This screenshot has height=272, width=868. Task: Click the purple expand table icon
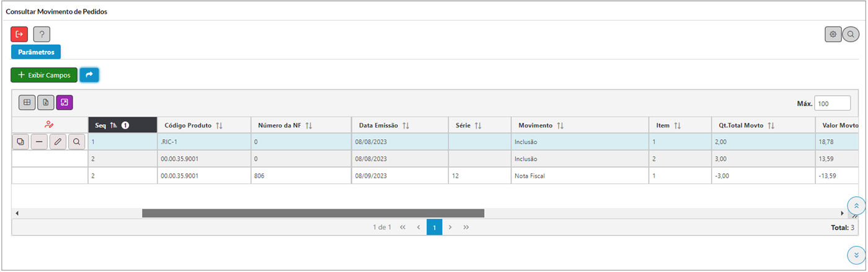tap(64, 102)
